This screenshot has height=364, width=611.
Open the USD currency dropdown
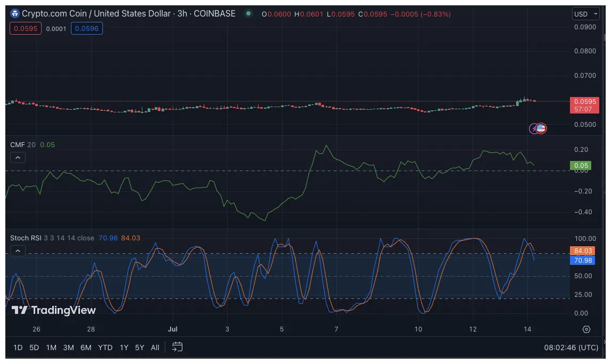[585, 14]
